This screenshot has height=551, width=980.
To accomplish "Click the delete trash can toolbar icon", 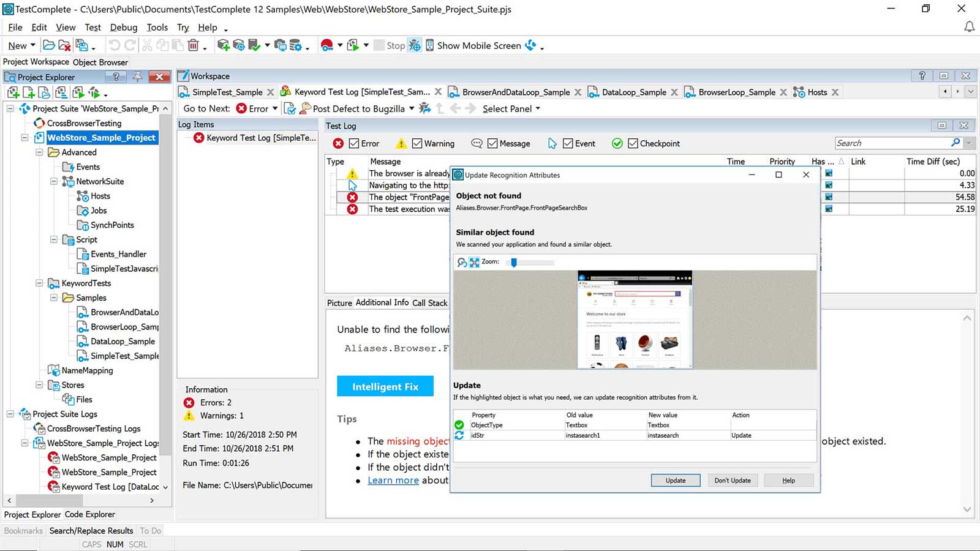I will (x=193, y=45).
